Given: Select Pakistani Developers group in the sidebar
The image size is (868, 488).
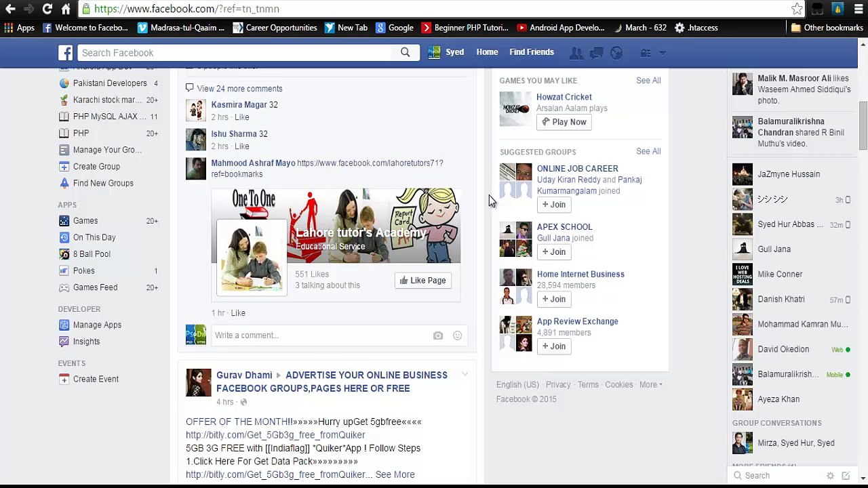Looking at the screenshot, I should (x=109, y=83).
